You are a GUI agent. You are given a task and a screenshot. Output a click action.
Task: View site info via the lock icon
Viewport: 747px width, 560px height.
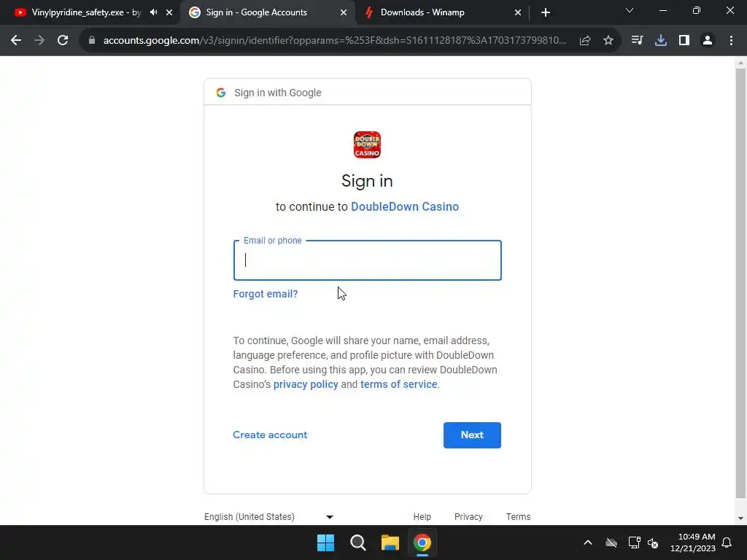[92, 41]
